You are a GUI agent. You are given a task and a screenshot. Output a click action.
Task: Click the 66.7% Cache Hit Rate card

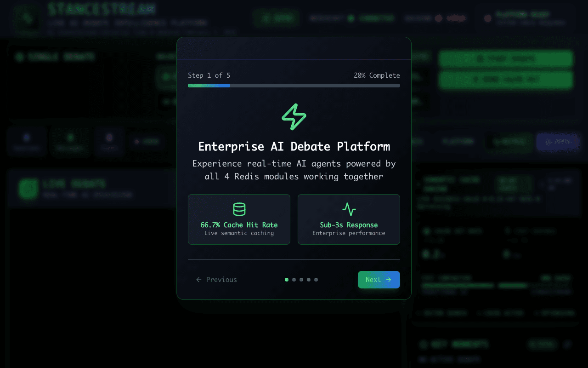pyautogui.click(x=239, y=219)
